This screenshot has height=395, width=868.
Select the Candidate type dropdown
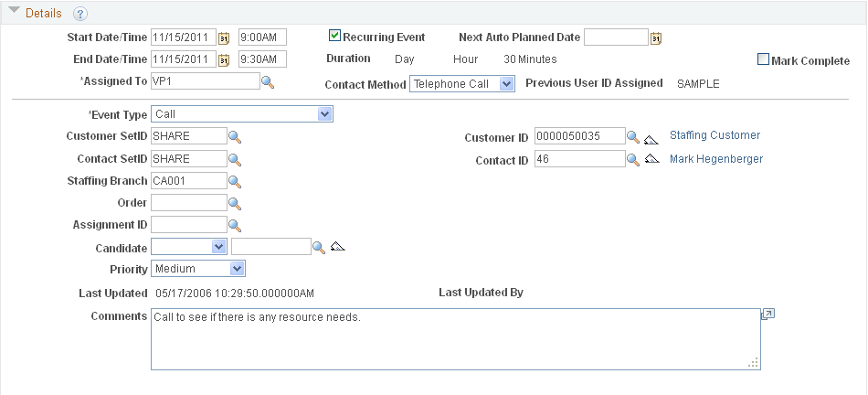189,247
